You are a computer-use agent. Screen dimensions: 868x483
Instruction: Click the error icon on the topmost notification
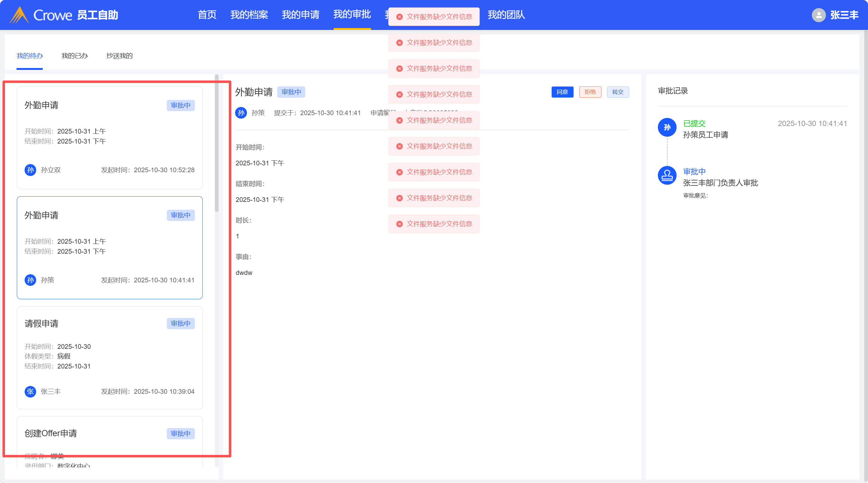point(399,17)
